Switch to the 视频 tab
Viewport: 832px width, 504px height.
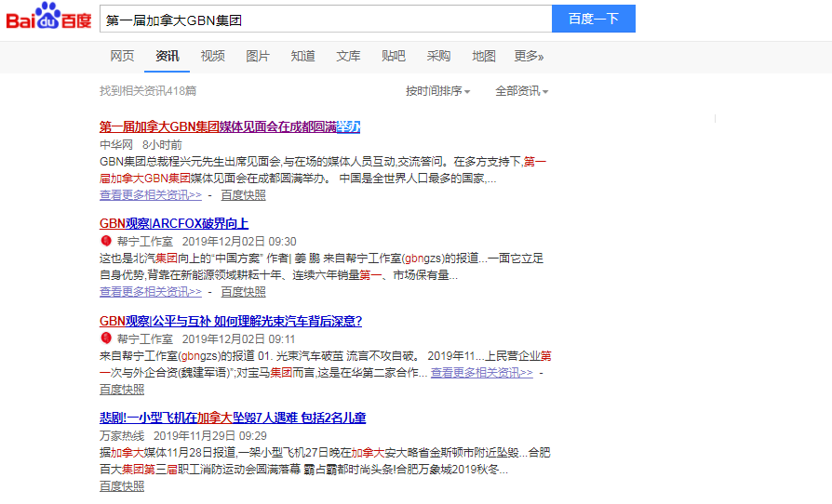(x=213, y=57)
